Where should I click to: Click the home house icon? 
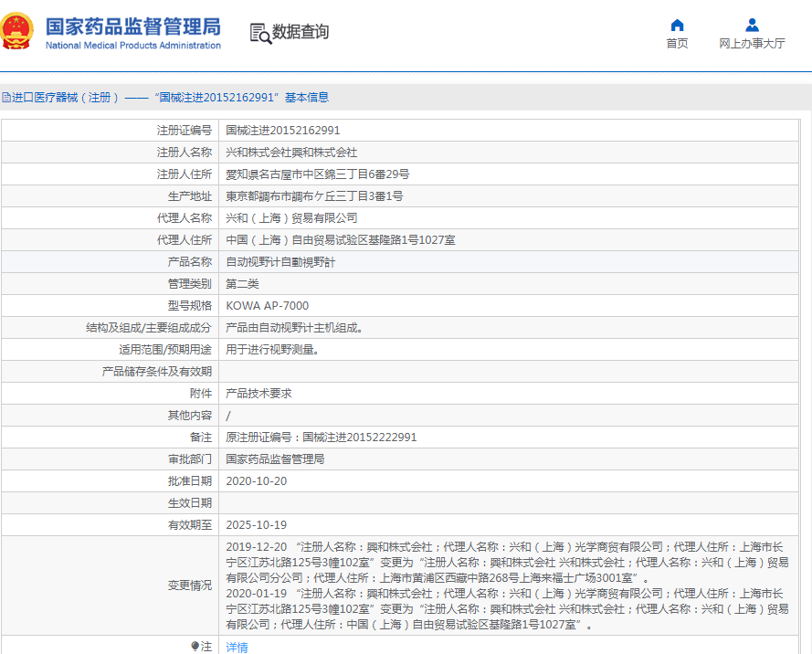677,25
